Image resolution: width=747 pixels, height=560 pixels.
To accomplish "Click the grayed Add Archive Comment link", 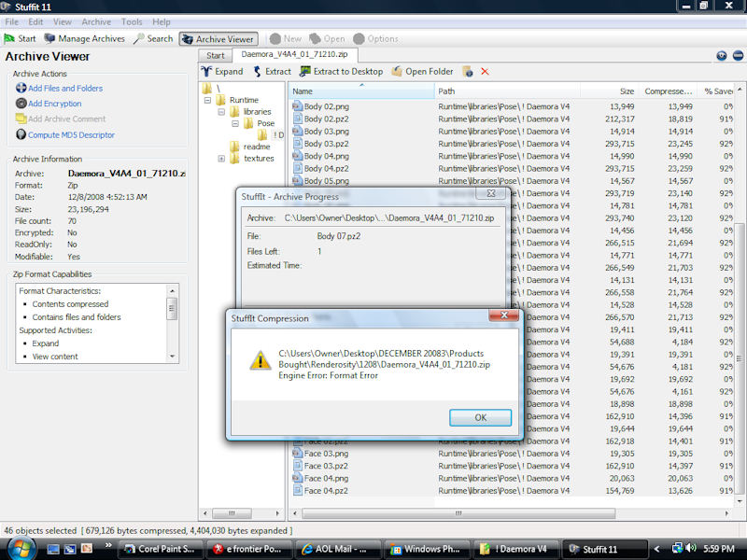I will (66, 119).
